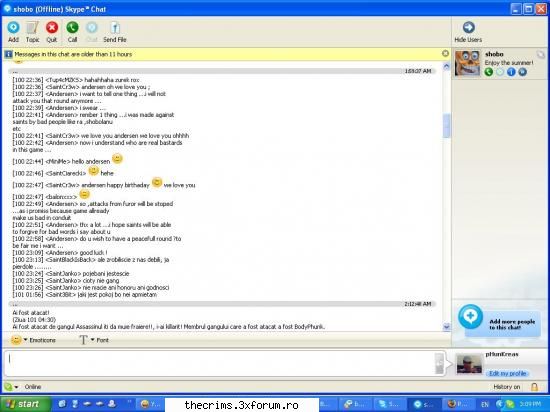Dismiss the yellow 'older than 11 hours' notice

tap(445, 53)
